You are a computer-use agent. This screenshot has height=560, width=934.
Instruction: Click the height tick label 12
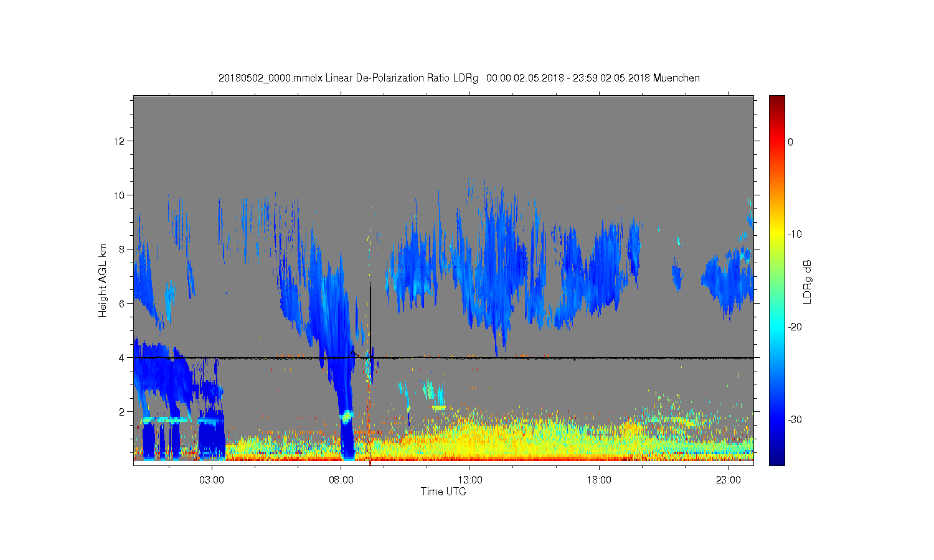click(x=120, y=141)
